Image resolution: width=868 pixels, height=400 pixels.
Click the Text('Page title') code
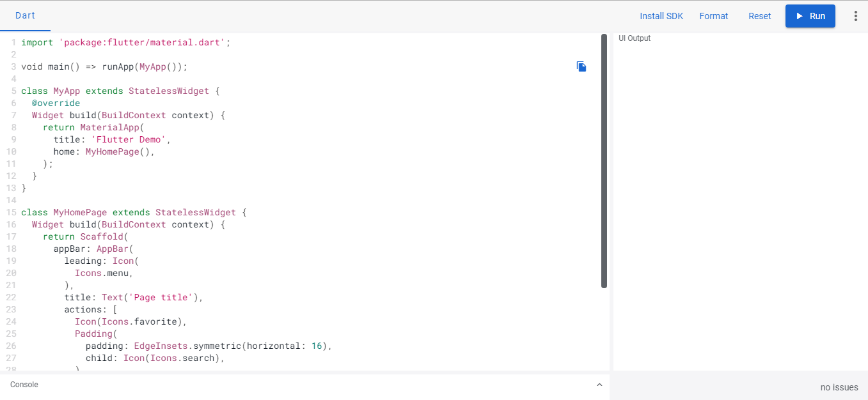click(152, 297)
